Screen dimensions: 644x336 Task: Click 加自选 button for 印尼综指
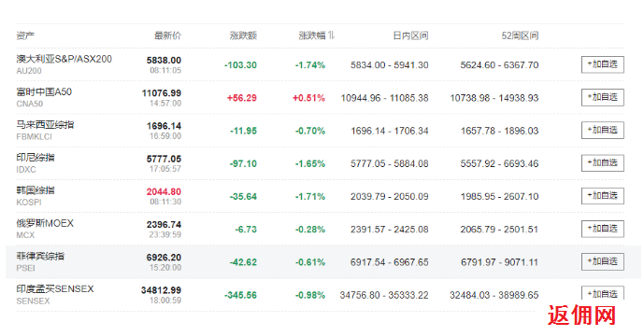[603, 163]
